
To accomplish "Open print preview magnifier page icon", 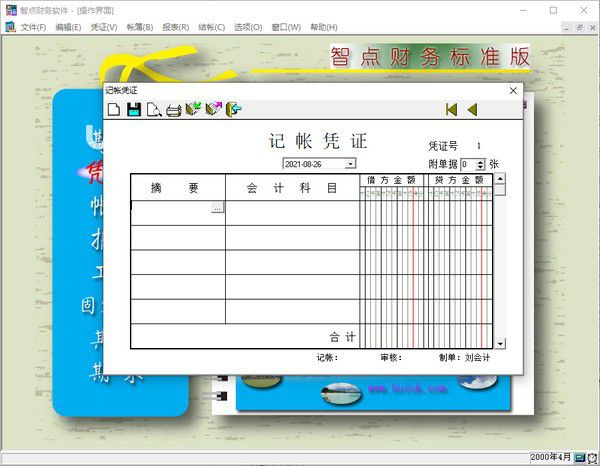I will click(x=154, y=110).
